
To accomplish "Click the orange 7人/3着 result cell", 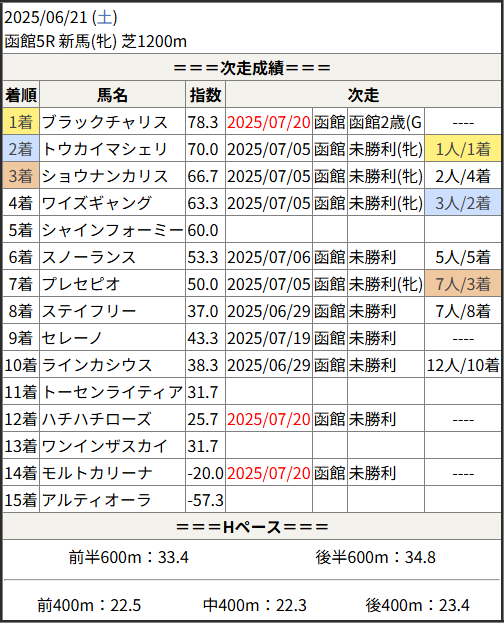I will point(463,284).
